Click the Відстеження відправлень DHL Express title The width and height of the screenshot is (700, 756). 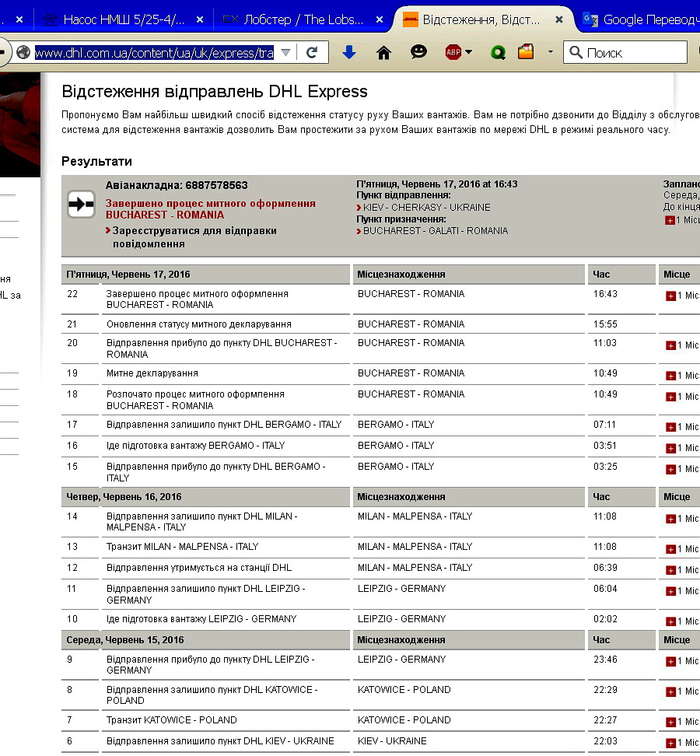pyautogui.click(x=215, y=91)
